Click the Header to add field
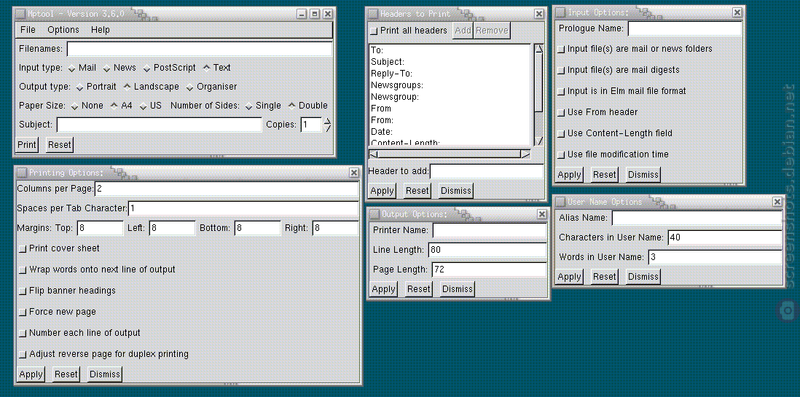This screenshot has height=397, width=800. 487,171
